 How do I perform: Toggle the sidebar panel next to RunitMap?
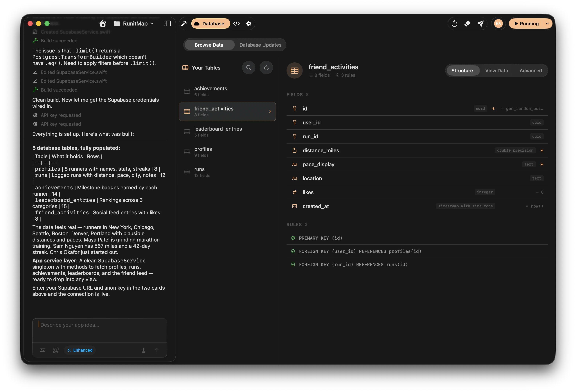point(167,23)
